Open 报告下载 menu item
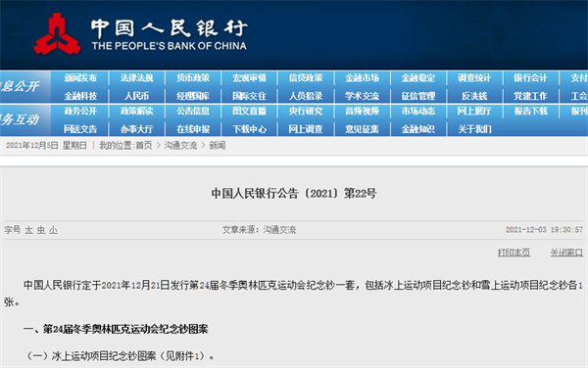Viewport: 588px width, 368px height. point(530,111)
